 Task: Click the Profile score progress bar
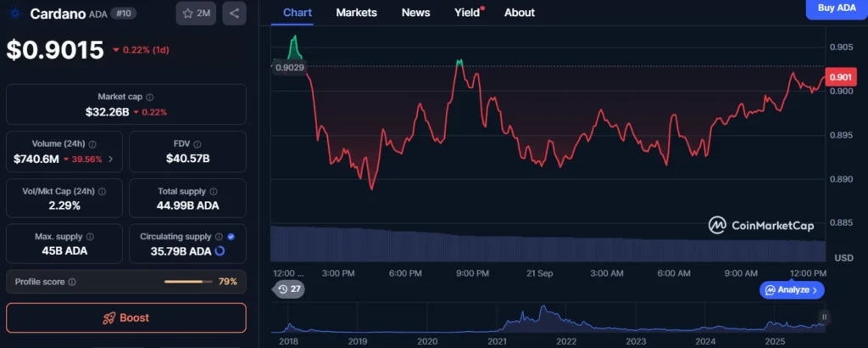pyautogui.click(x=188, y=282)
